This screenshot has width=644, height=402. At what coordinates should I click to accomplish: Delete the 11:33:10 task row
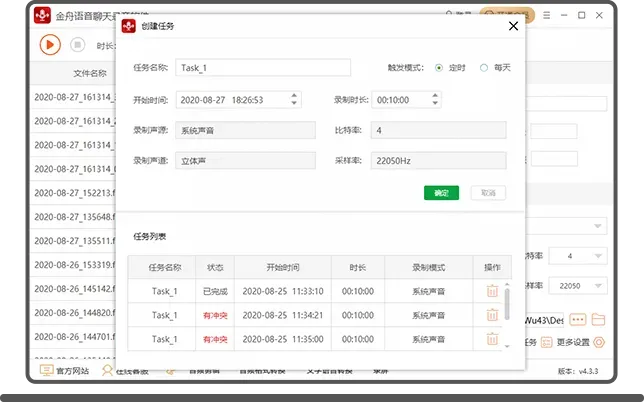click(x=492, y=291)
